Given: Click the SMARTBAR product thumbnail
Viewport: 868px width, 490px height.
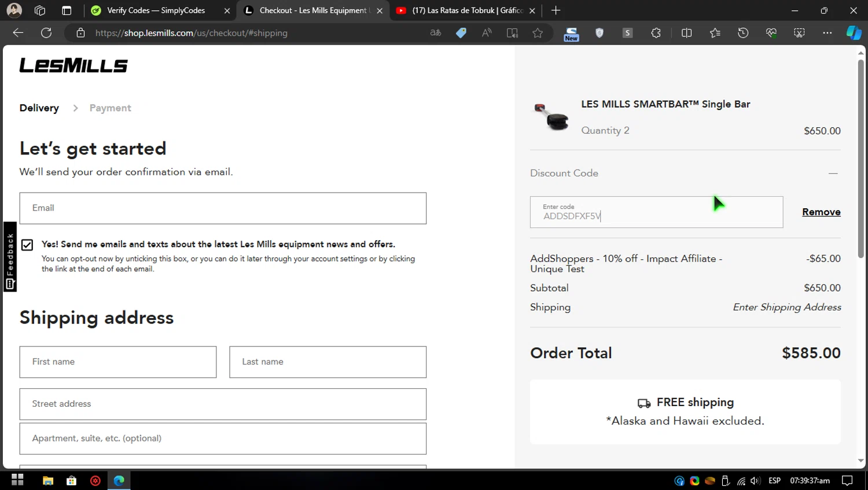Looking at the screenshot, I should (x=551, y=117).
